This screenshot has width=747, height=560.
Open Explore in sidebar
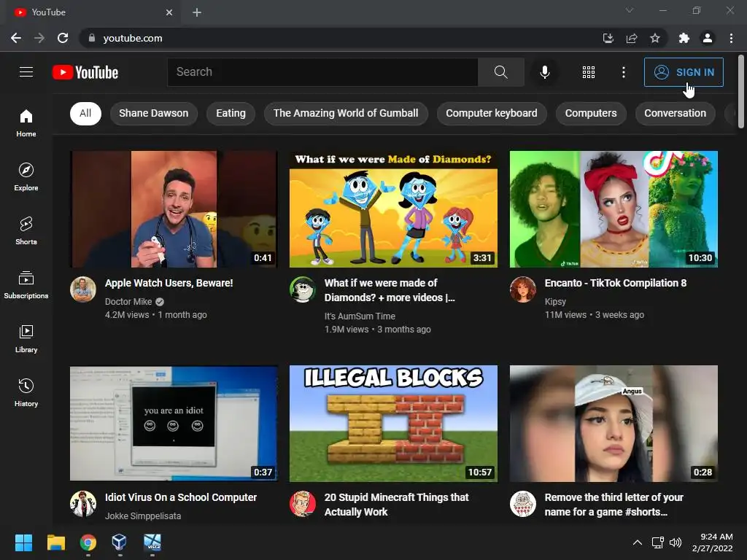click(26, 176)
